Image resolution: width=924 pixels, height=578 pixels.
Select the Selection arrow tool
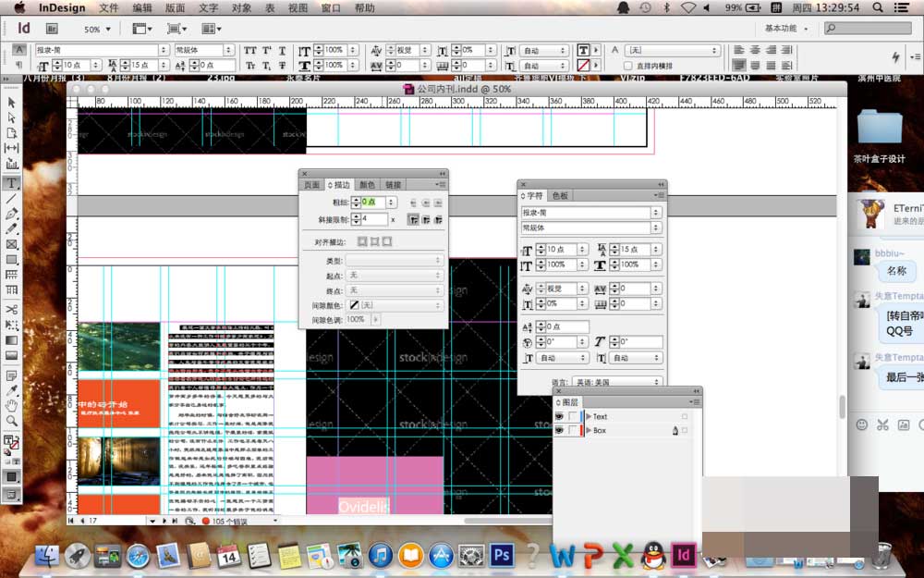click(12, 102)
